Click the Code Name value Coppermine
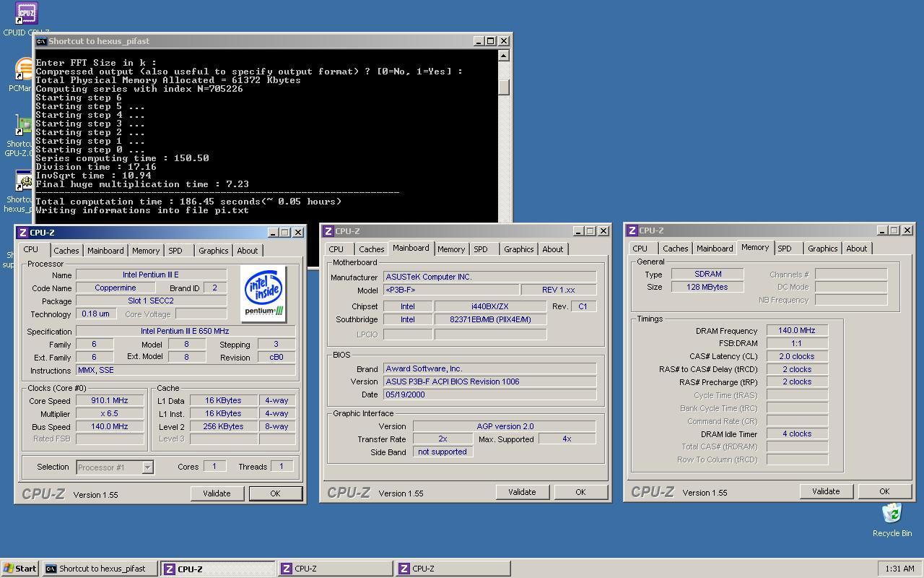This screenshot has height=578, width=924. (115, 288)
